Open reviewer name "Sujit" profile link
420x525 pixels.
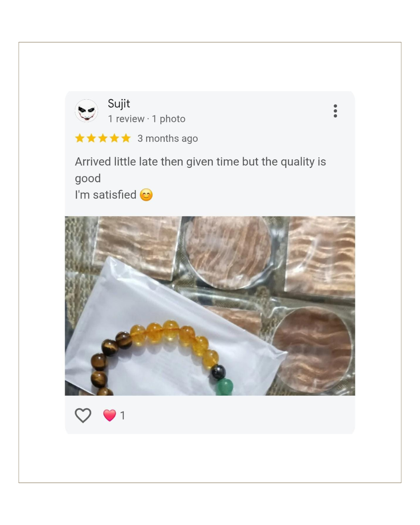pos(119,104)
